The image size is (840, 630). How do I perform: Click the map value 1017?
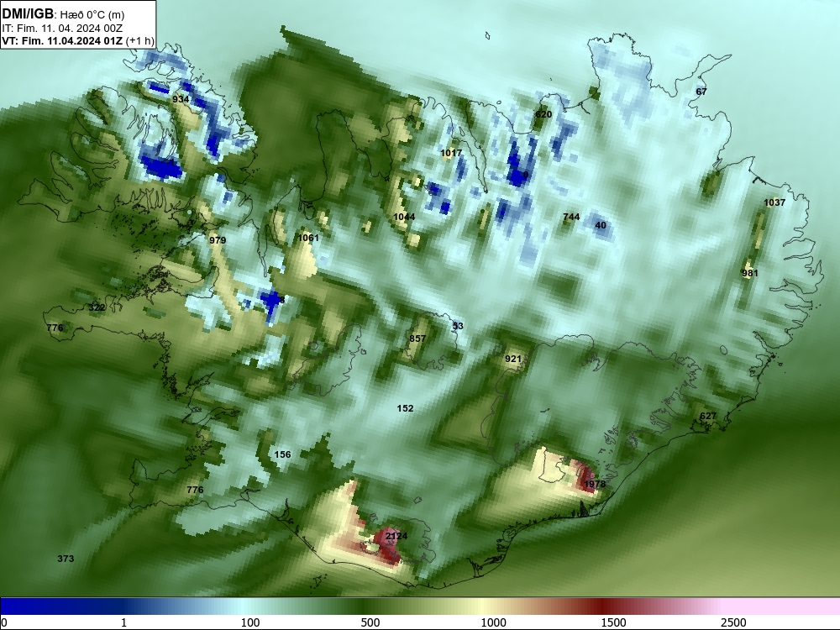[451, 153]
